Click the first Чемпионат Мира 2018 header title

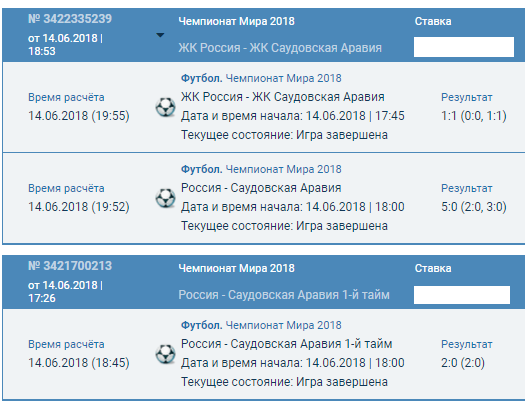(x=236, y=21)
